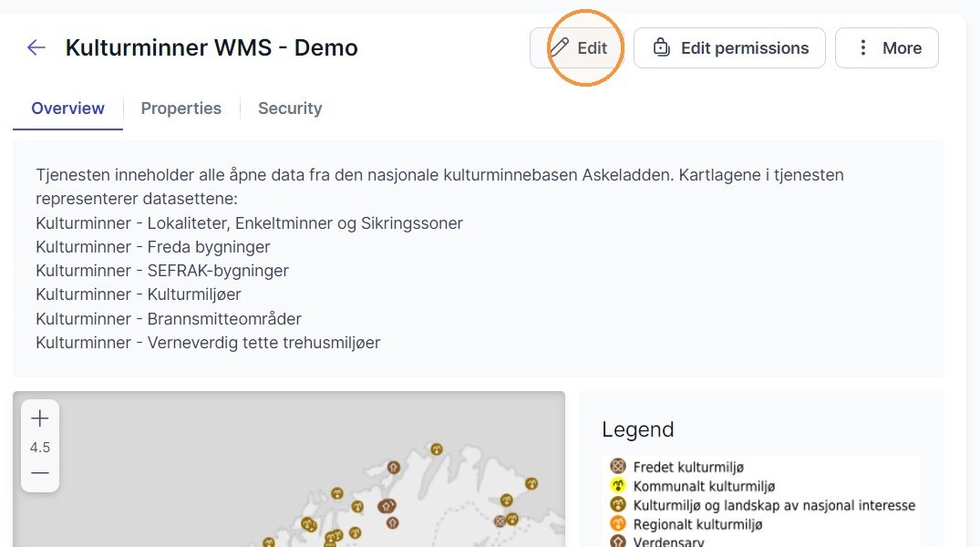Screen dimensions: 980x547
Task: Click the Edit button
Action: pos(577,48)
